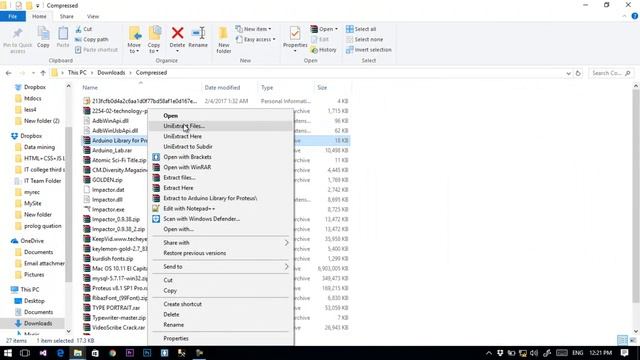Image resolution: width=640 pixels, height=360 pixels.
Task: Open the File tab
Action: pyautogui.click(x=13, y=16)
